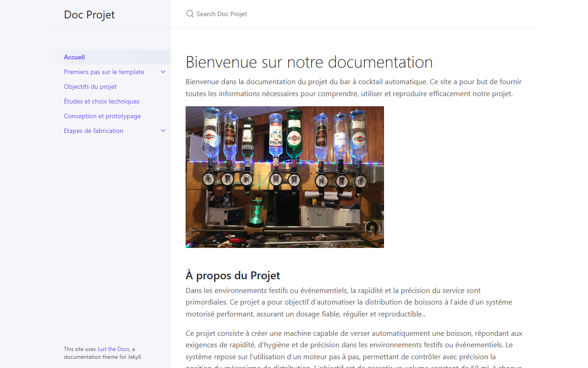Click the search magnifier icon
588x368 pixels.
click(190, 14)
